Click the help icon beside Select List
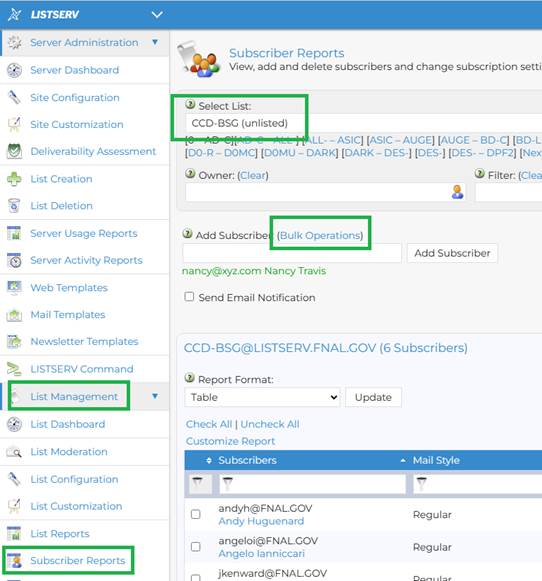Viewport: 542px width, 581px height. coord(190,105)
